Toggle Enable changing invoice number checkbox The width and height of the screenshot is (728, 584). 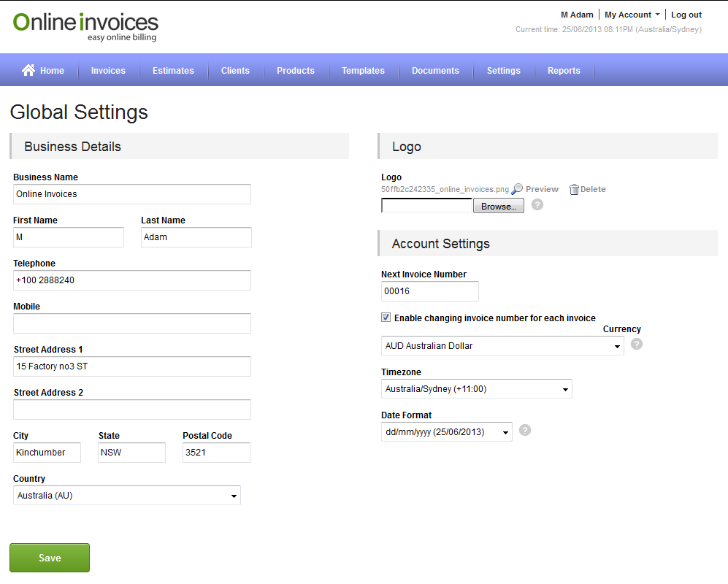tap(386, 318)
